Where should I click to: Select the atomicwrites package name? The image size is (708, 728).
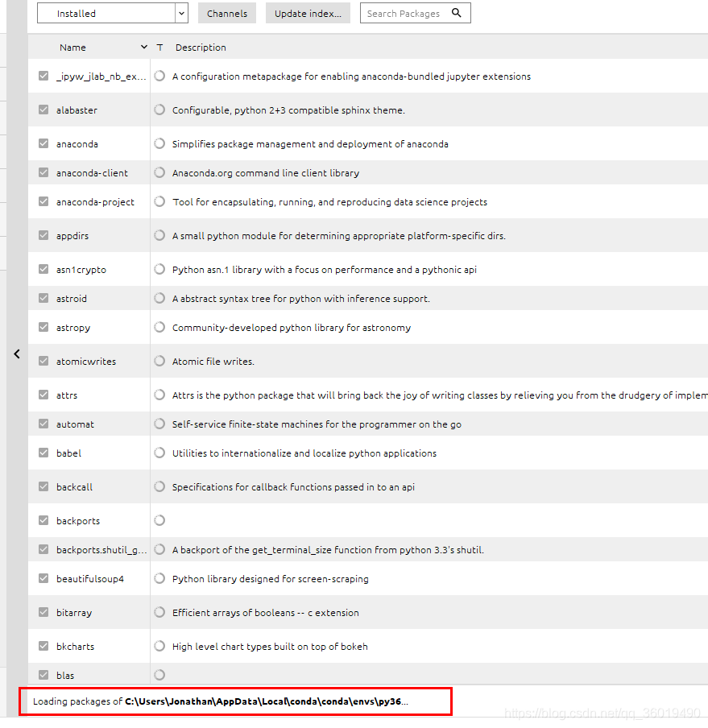[86, 362]
